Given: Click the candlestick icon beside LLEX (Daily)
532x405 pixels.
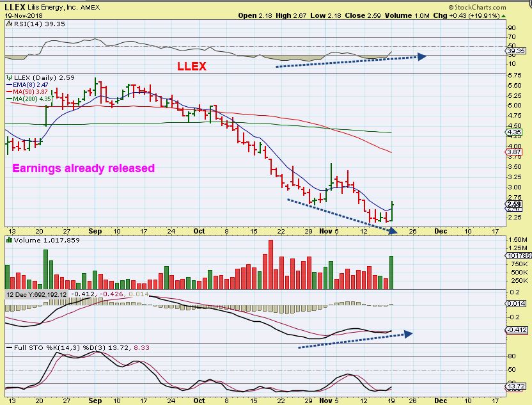Looking at the screenshot, I should 9,78.
